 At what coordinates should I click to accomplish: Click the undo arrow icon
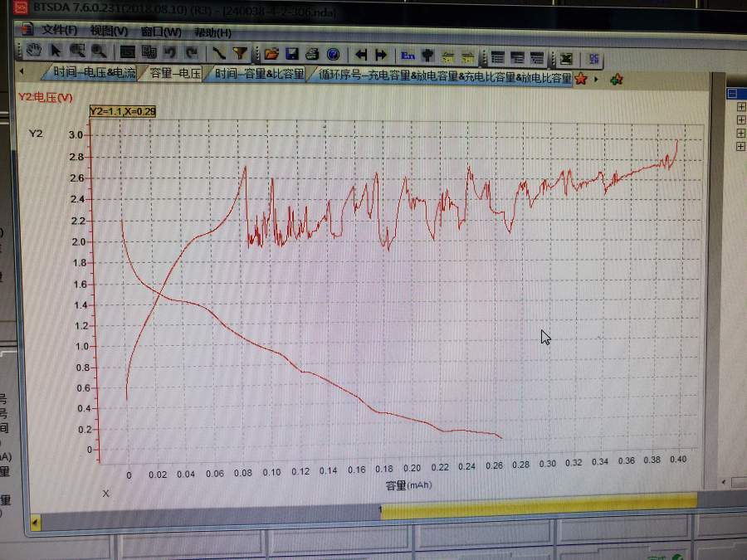point(170,53)
